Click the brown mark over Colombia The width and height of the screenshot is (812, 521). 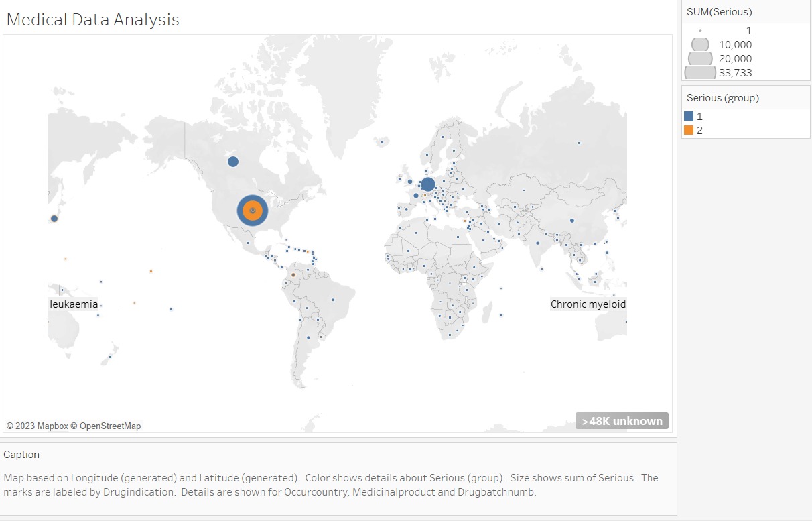(x=293, y=275)
